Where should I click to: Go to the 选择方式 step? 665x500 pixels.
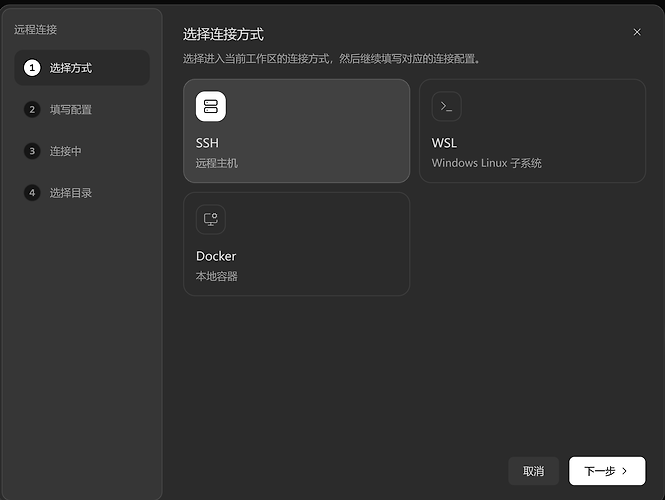coord(82,68)
